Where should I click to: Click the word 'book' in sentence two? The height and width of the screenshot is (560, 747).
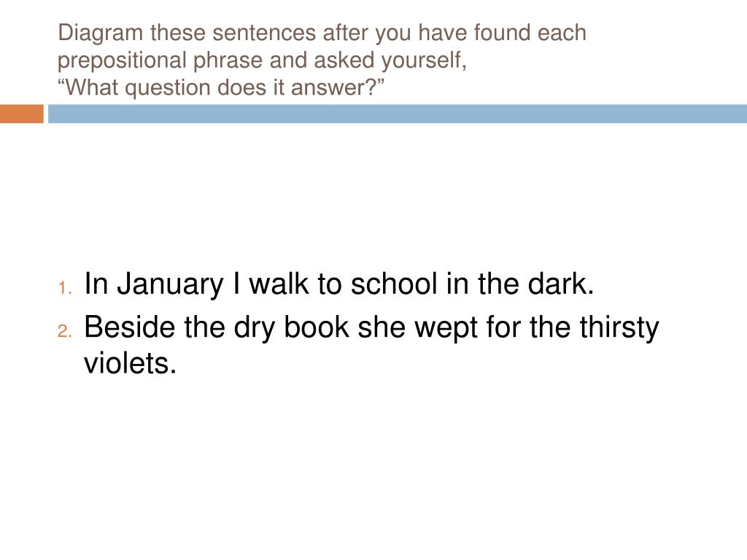tap(317, 327)
